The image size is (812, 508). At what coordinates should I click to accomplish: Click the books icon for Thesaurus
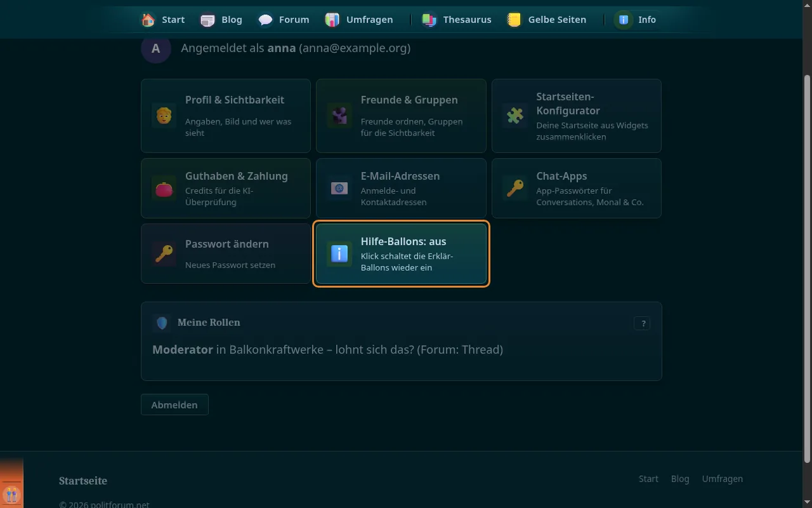coord(429,20)
